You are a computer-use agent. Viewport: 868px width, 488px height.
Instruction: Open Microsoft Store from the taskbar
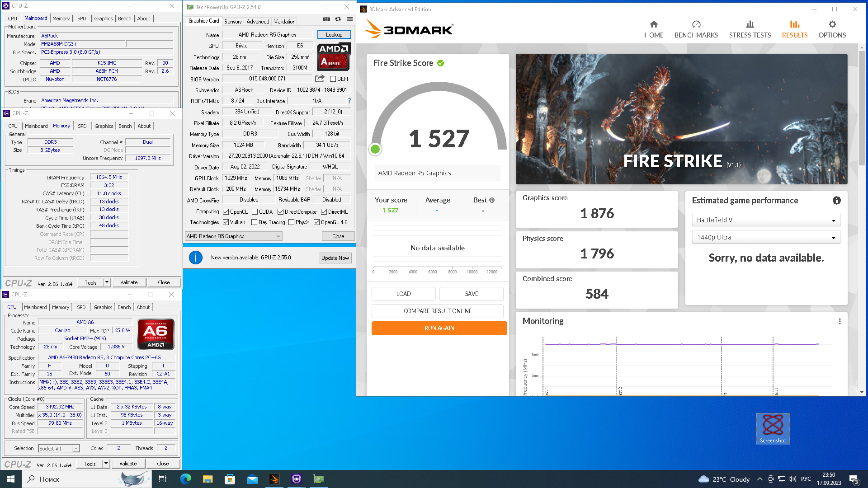(230, 479)
